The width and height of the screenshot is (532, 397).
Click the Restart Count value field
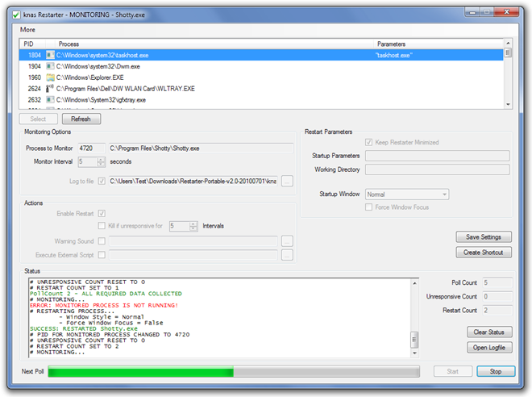[x=497, y=310]
